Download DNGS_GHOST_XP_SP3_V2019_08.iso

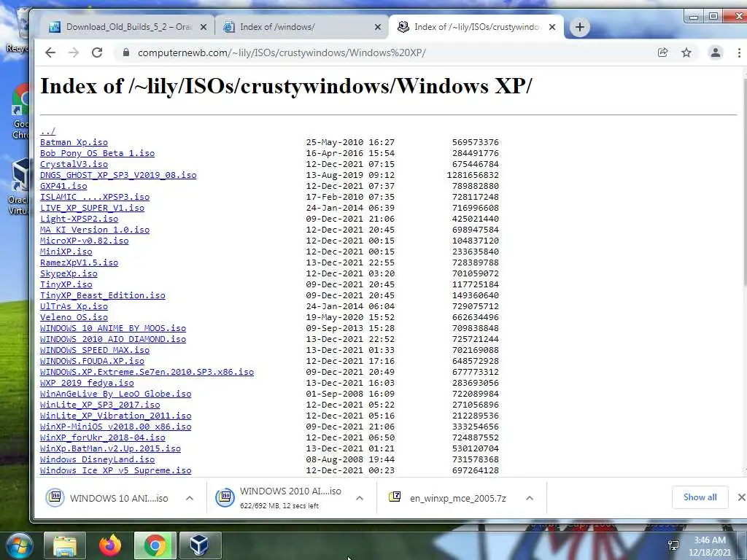coord(118,175)
